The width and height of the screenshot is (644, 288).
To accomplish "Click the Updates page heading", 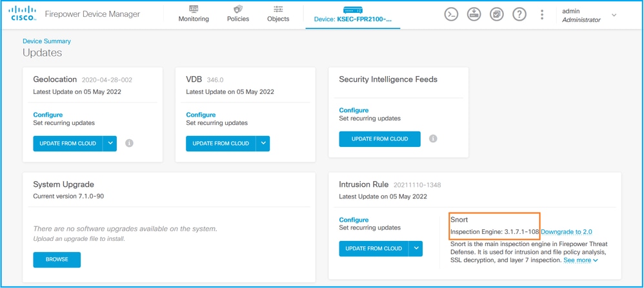I will click(x=43, y=53).
